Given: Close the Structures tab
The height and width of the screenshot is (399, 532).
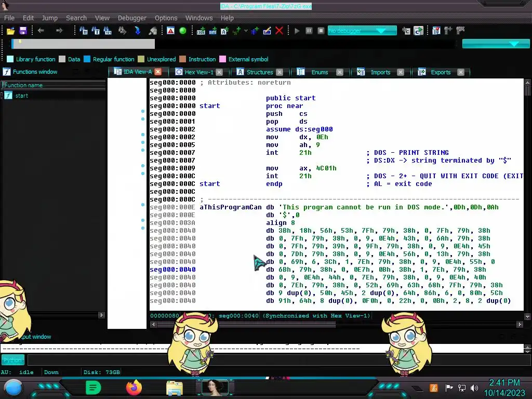Looking at the screenshot, I should tap(279, 72).
